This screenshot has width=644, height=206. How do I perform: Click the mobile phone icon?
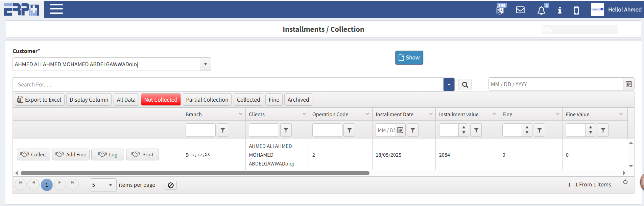pyautogui.click(x=576, y=10)
